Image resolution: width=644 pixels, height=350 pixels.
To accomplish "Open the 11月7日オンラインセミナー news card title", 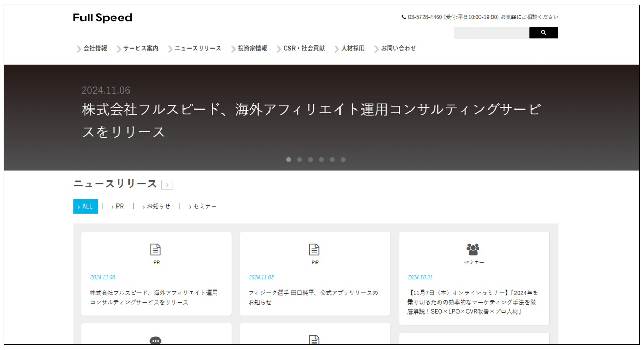I will click(473, 302).
